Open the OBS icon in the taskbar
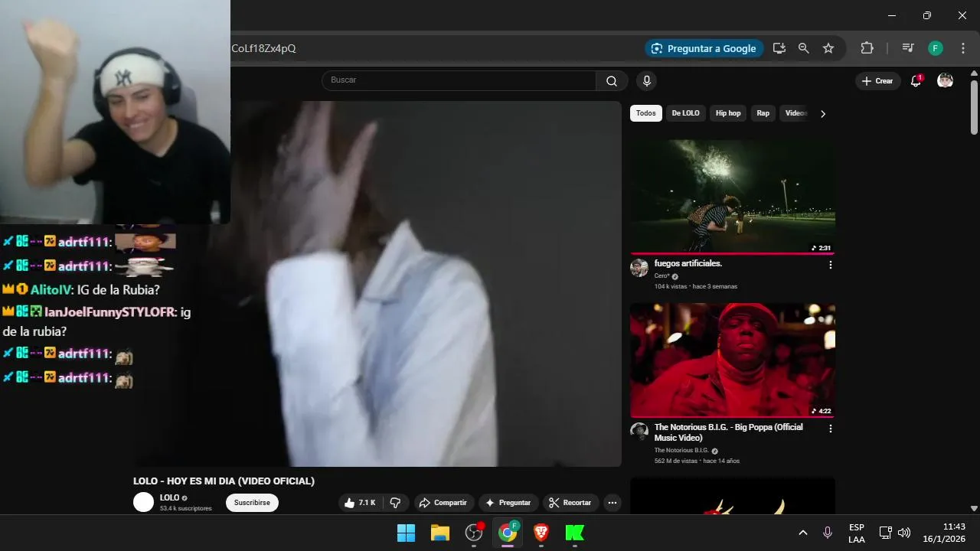This screenshot has width=980, height=551. tap(474, 533)
